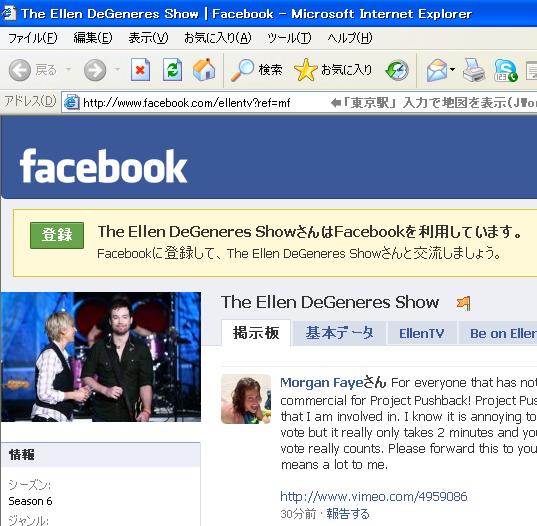Click the Forward navigation arrow icon
The width and height of the screenshot is (537, 526).
click(95, 70)
